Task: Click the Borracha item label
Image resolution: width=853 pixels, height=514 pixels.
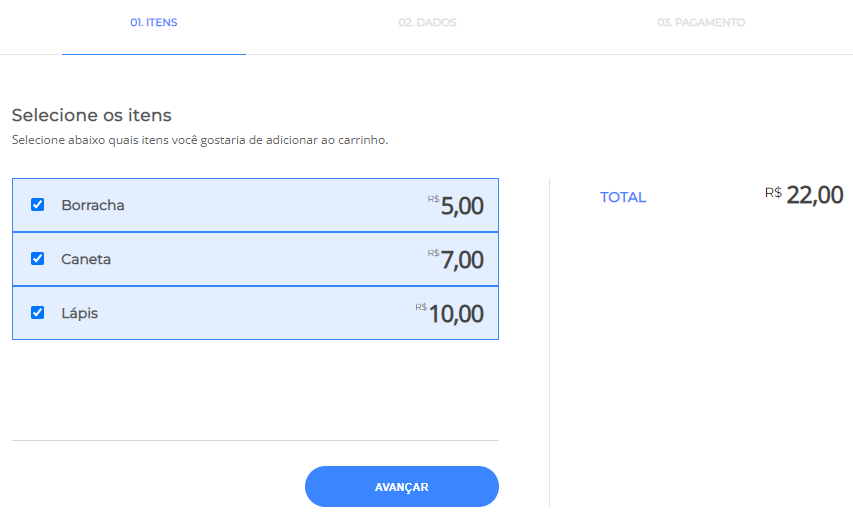Action: (x=93, y=205)
